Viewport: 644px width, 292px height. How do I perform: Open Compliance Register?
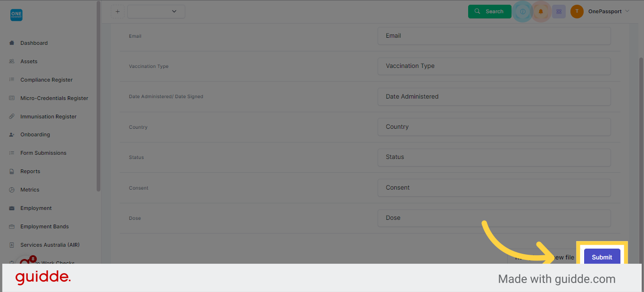(47, 80)
